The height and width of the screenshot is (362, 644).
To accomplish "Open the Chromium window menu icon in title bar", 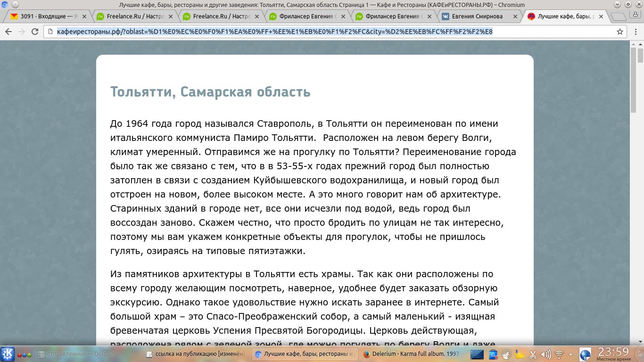I will [x=5, y=5].
